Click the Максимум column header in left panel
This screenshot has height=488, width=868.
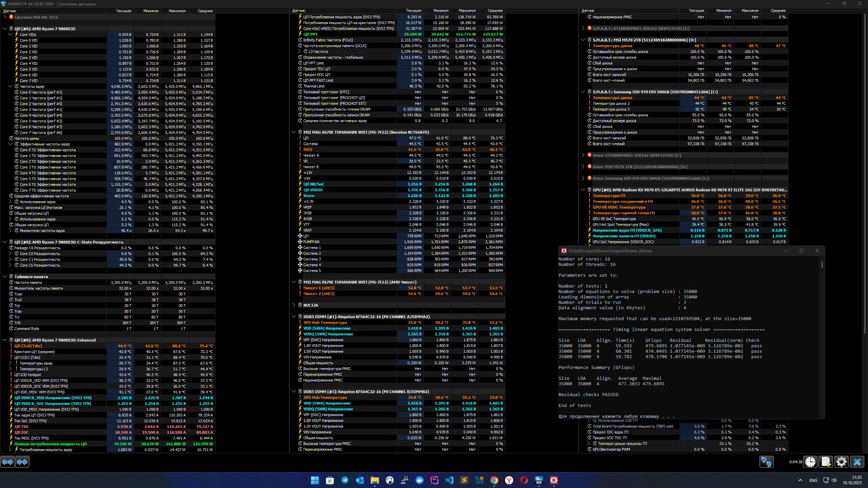tap(177, 11)
